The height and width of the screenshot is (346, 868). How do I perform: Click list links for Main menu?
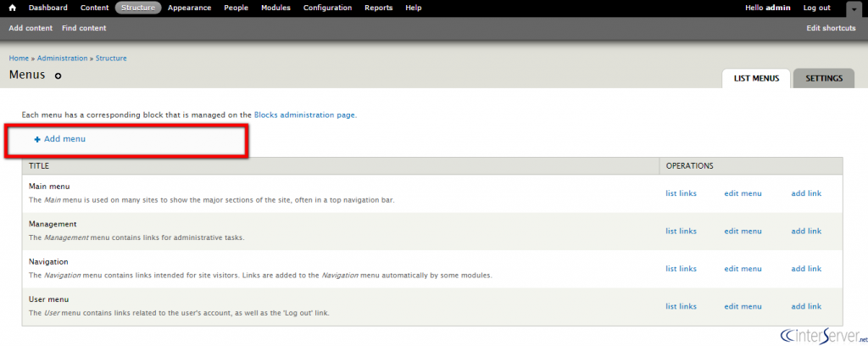click(681, 193)
